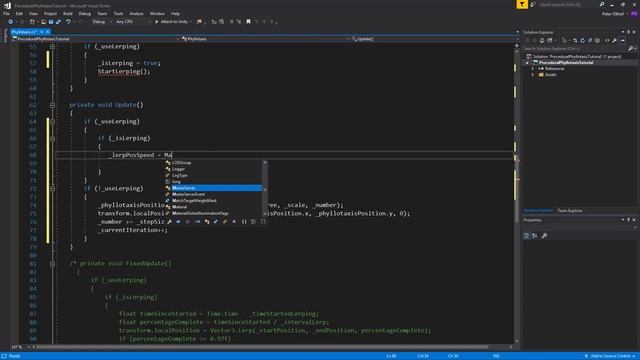Toggle the IntelliSense classes filter icon
Screen dimensions: 640x360
coord(207,222)
